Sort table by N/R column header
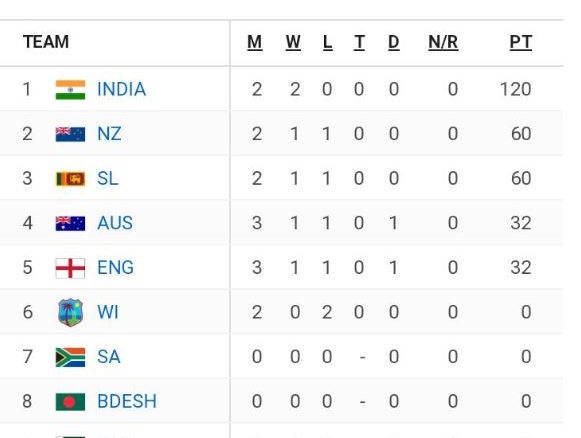The image size is (581, 438). click(443, 42)
